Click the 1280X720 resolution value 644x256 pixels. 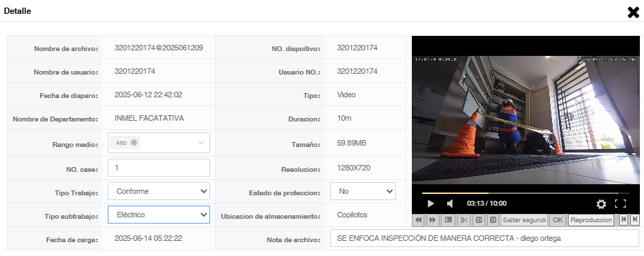click(354, 168)
